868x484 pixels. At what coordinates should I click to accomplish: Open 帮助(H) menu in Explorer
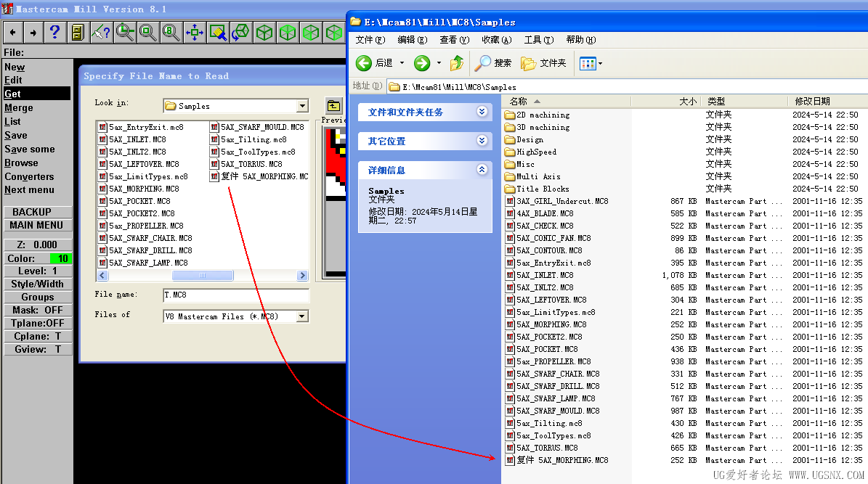pyautogui.click(x=580, y=40)
